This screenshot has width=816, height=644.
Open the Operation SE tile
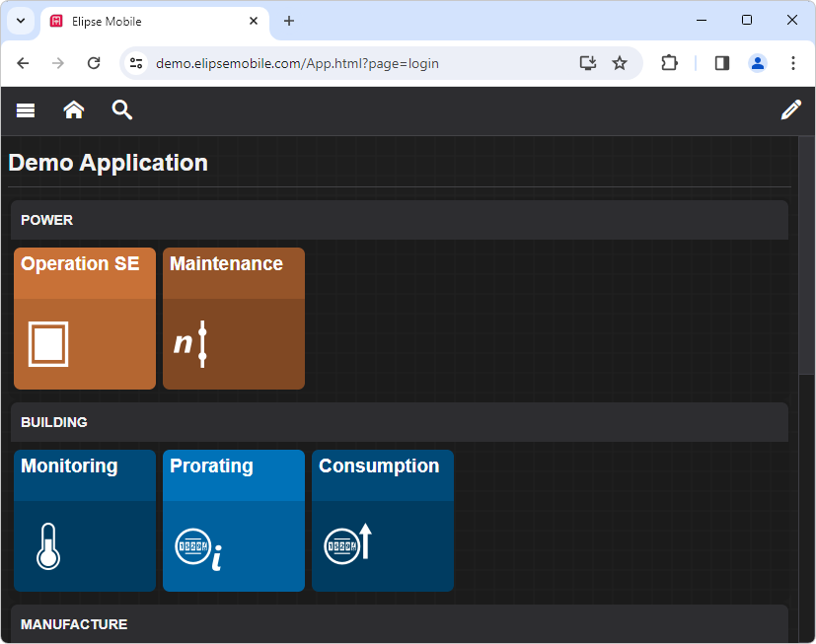tap(85, 319)
